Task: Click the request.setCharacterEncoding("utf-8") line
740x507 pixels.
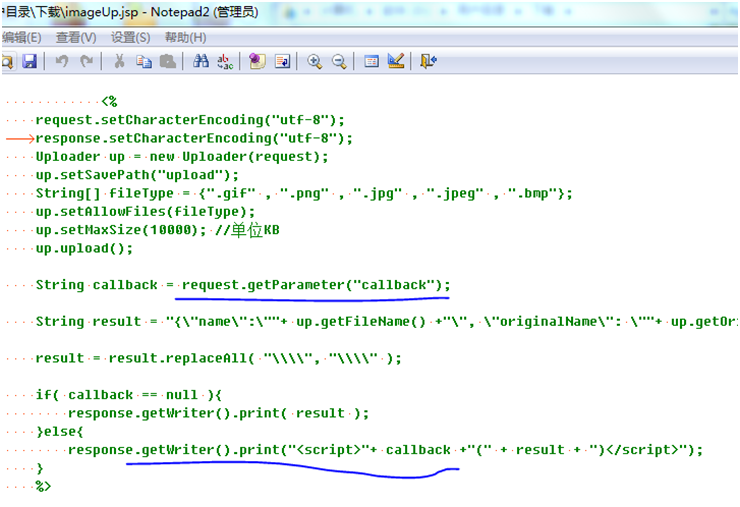Action: tap(190, 120)
